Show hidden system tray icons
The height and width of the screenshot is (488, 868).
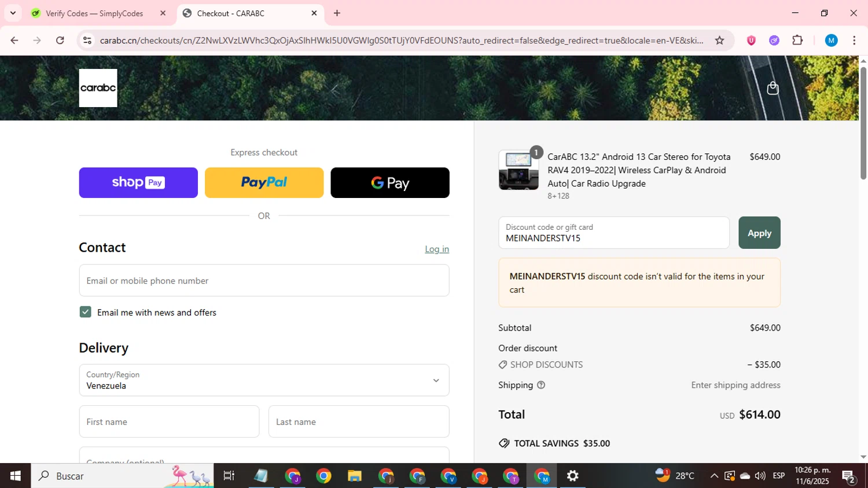click(714, 476)
